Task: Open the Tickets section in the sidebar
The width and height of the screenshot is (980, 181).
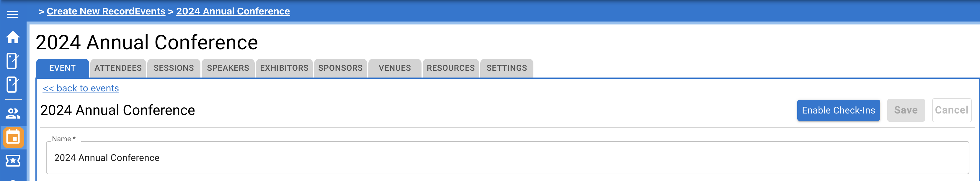Action: coord(14,160)
